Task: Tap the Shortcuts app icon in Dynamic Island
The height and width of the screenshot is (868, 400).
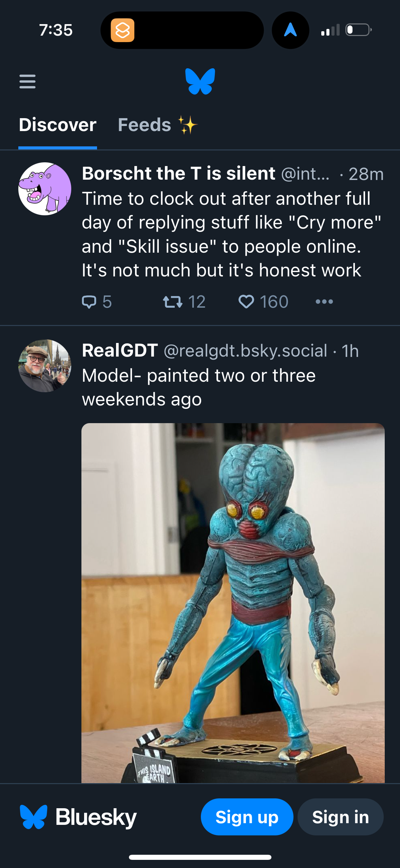Action: click(122, 30)
